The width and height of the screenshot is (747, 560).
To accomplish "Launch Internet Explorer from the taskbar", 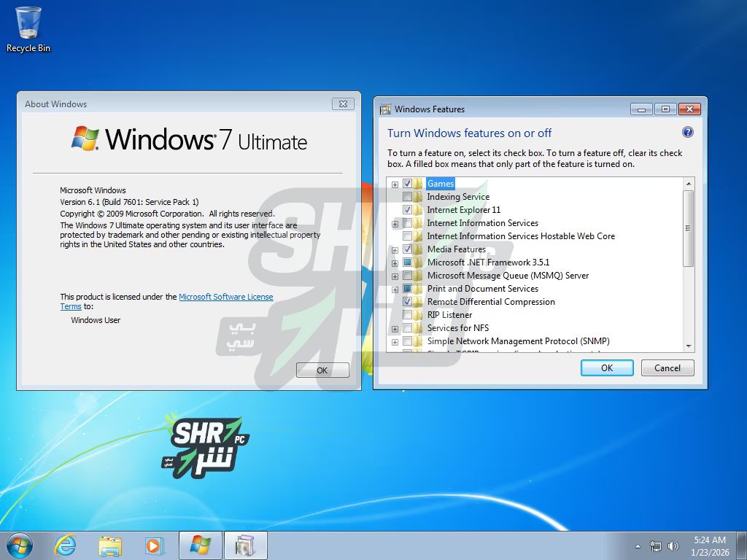I will (65, 545).
